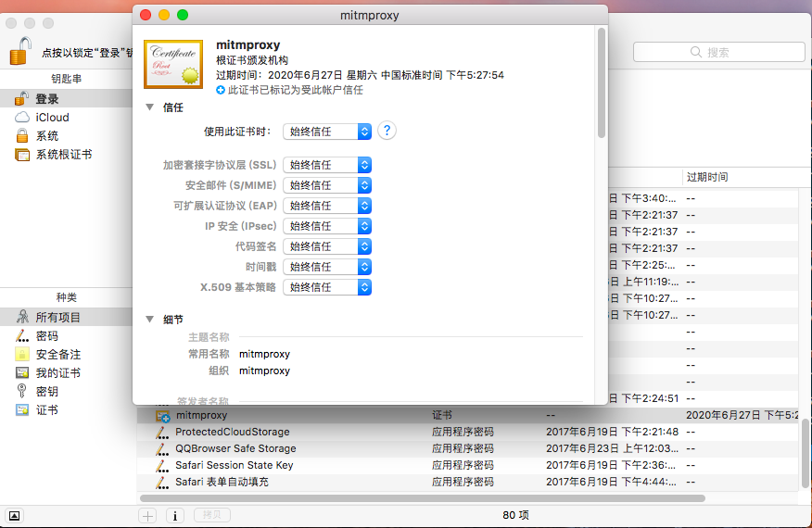
Task: Select the mitmproxy certificate row
Action: pos(469,415)
